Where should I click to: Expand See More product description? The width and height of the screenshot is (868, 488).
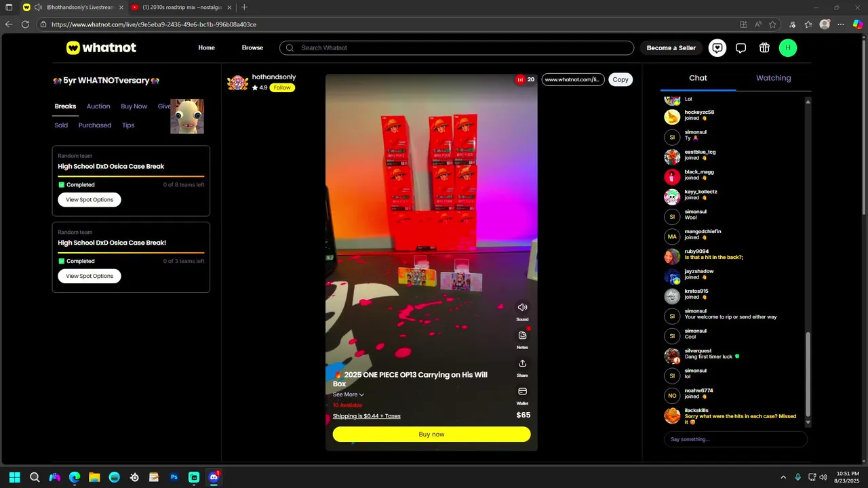point(349,394)
